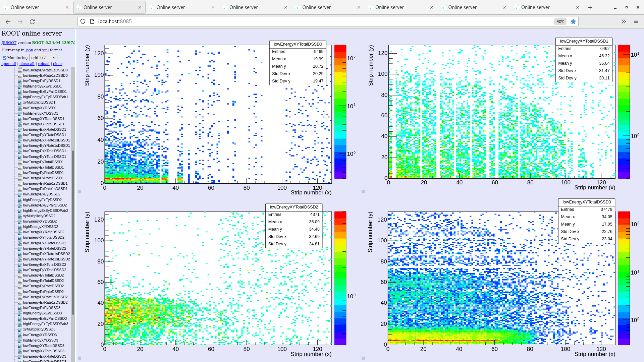Click browser reload page icon
This screenshot has width=644, height=362.
[x=32, y=21]
